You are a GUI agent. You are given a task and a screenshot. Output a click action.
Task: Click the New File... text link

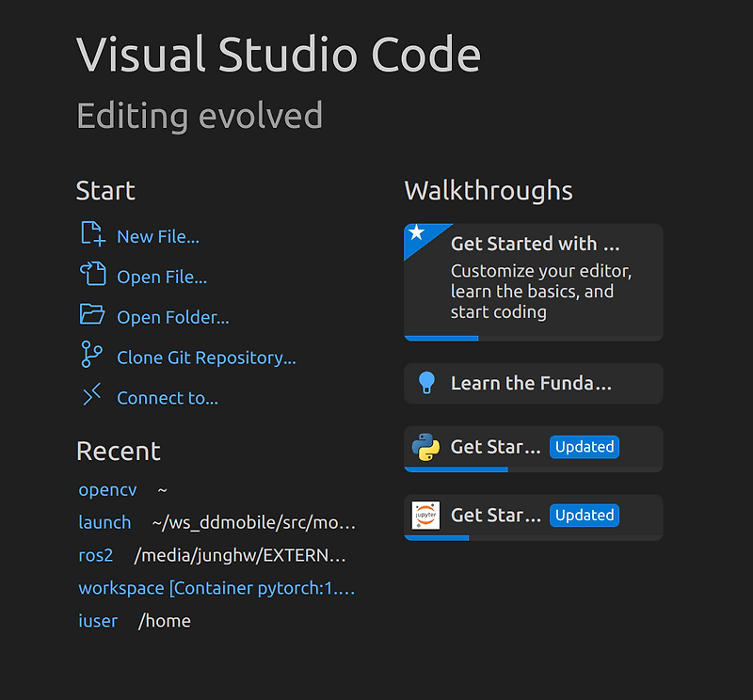pyautogui.click(x=158, y=236)
